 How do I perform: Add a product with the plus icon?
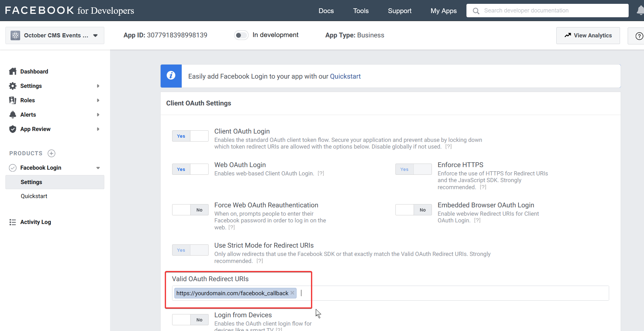pyautogui.click(x=52, y=153)
